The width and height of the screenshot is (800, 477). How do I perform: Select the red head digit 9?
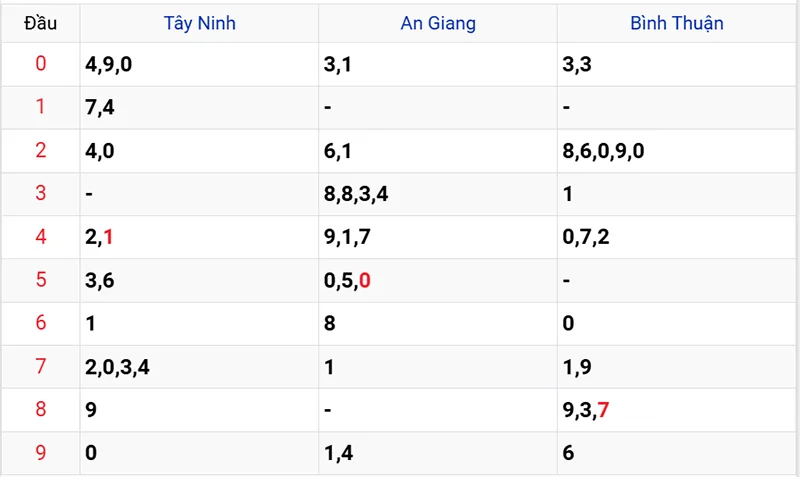click(x=41, y=453)
